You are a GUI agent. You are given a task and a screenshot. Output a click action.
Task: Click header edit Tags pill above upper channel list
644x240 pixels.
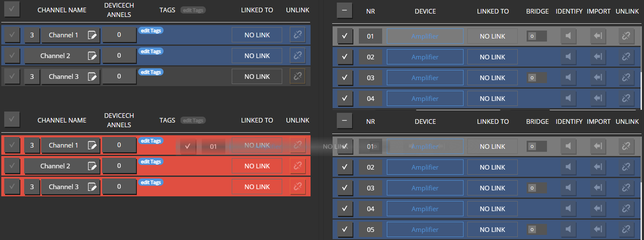point(193,10)
